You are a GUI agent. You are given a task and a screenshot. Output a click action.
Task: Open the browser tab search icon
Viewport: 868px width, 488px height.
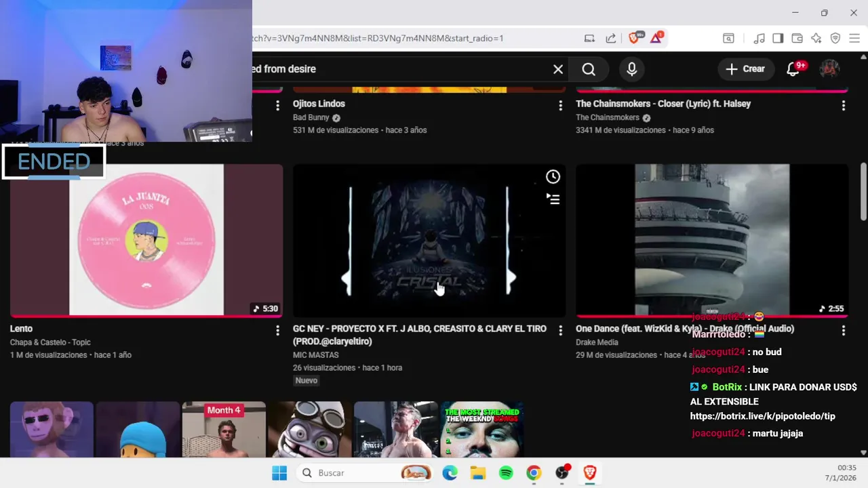coord(728,39)
